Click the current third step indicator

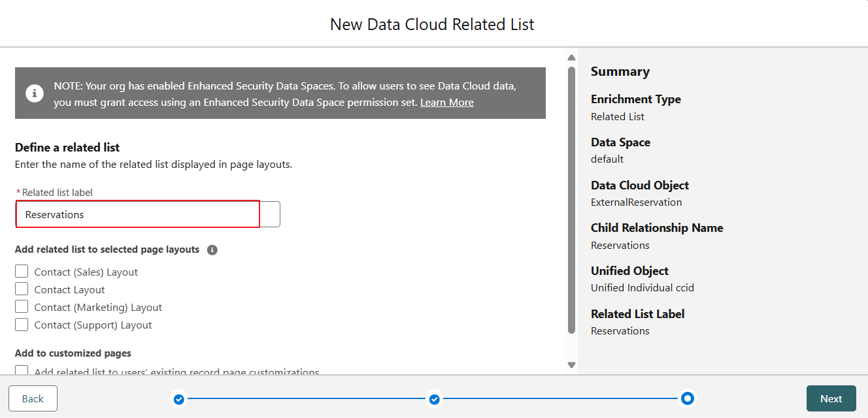point(687,398)
